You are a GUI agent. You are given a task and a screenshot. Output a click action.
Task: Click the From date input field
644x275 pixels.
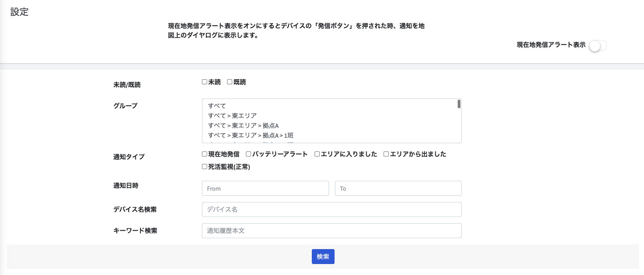click(265, 188)
